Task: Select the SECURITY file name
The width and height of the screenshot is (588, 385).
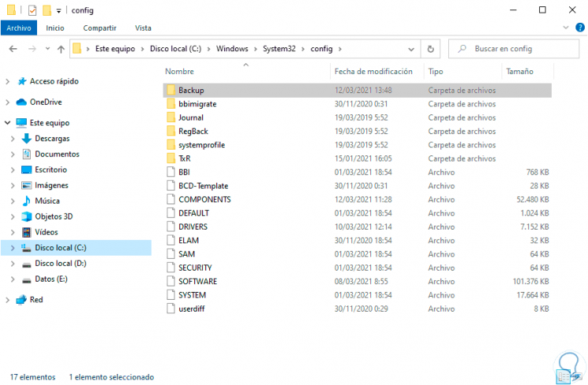Action: 195,267
